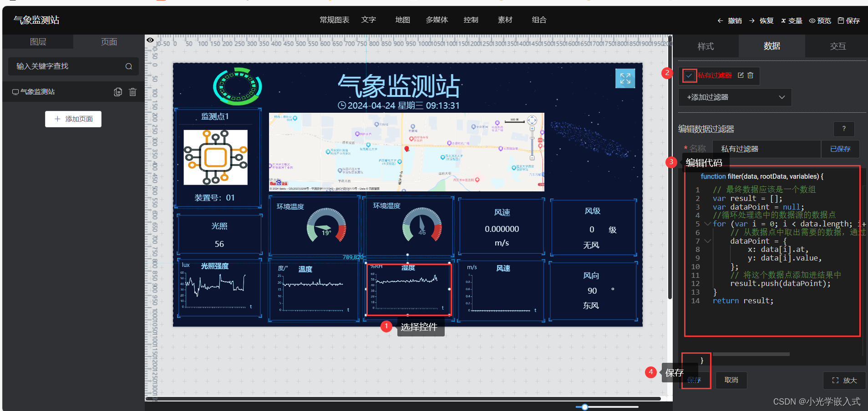Open filter help question mark

844,129
